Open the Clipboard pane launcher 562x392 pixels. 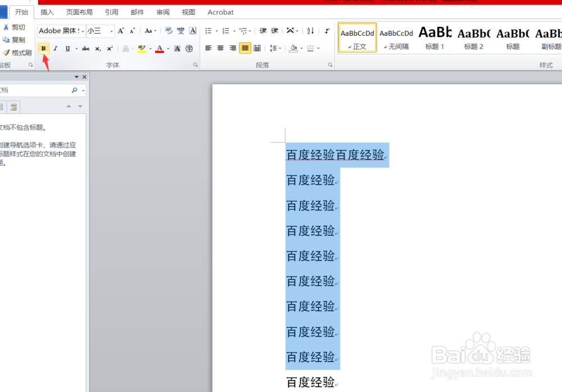tap(30, 65)
